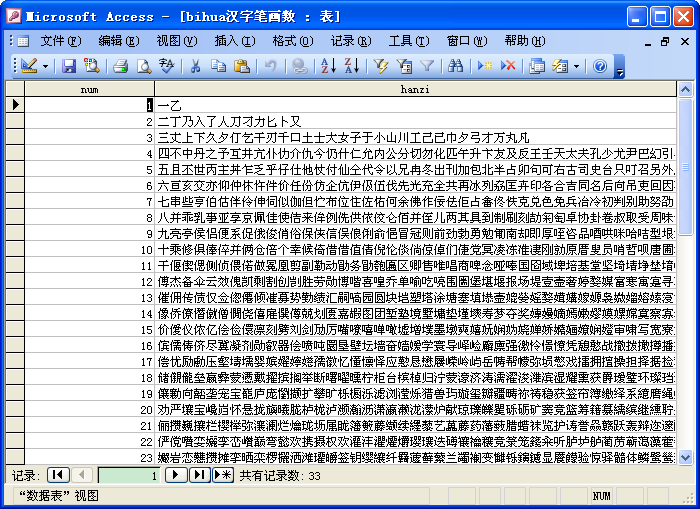Open the 窗口(W) menu

pyautogui.click(x=467, y=41)
